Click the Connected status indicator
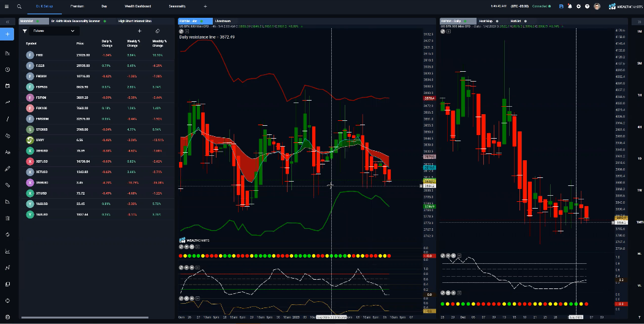Image resolution: width=644 pixels, height=324 pixels. pyautogui.click(x=542, y=7)
